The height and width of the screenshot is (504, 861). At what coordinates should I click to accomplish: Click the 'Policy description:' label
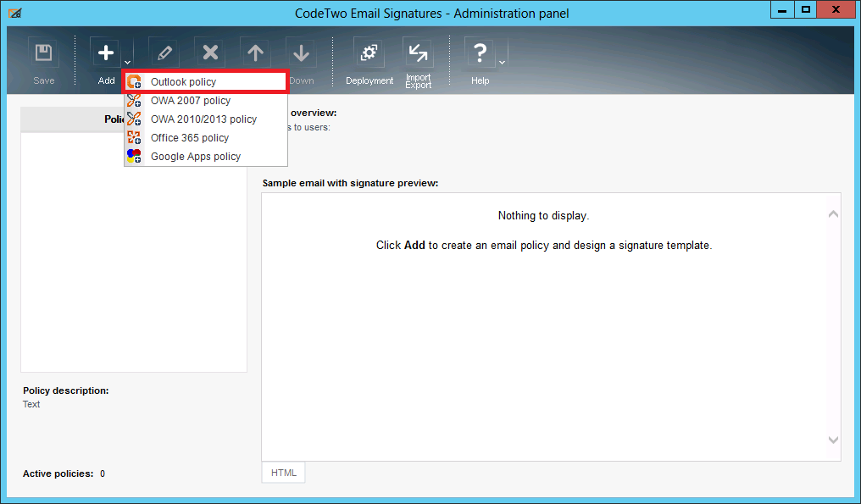(x=66, y=390)
